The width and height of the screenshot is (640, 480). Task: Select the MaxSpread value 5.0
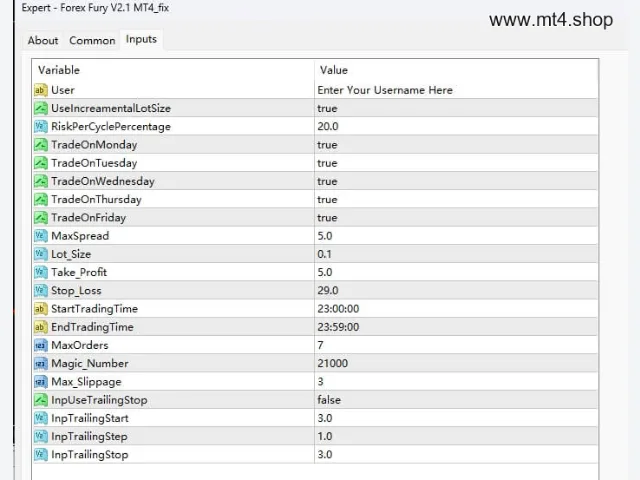[325, 236]
